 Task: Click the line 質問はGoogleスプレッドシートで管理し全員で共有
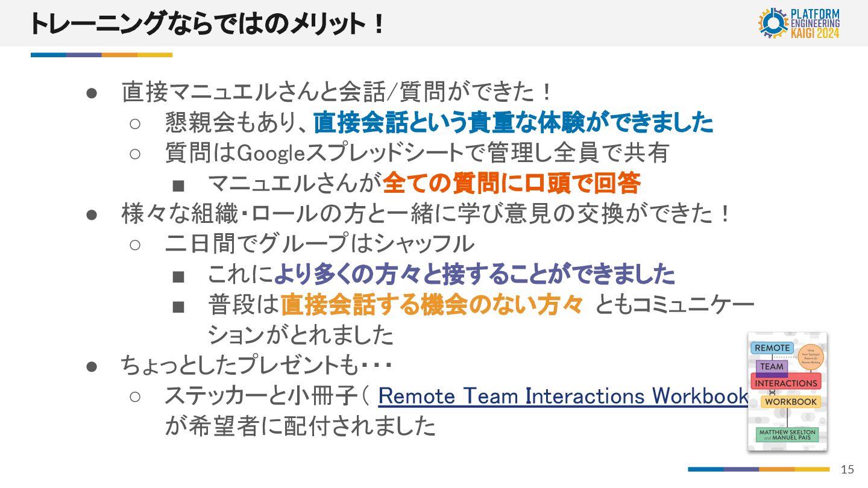(417, 153)
